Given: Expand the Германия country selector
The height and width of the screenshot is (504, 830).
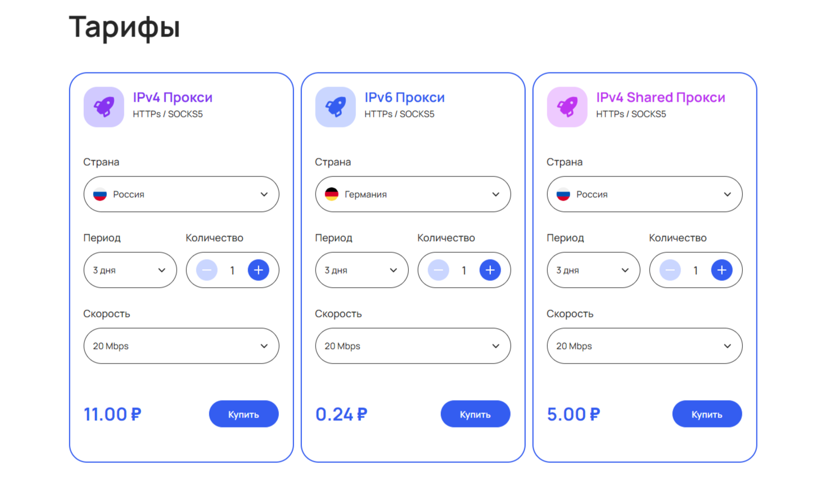Looking at the screenshot, I should coord(413,194).
